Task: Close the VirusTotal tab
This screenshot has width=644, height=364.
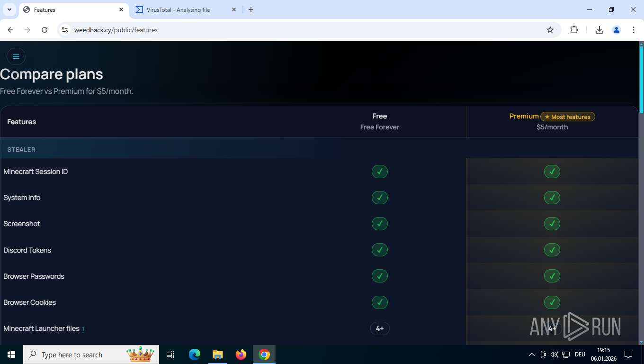Action: (x=234, y=9)
